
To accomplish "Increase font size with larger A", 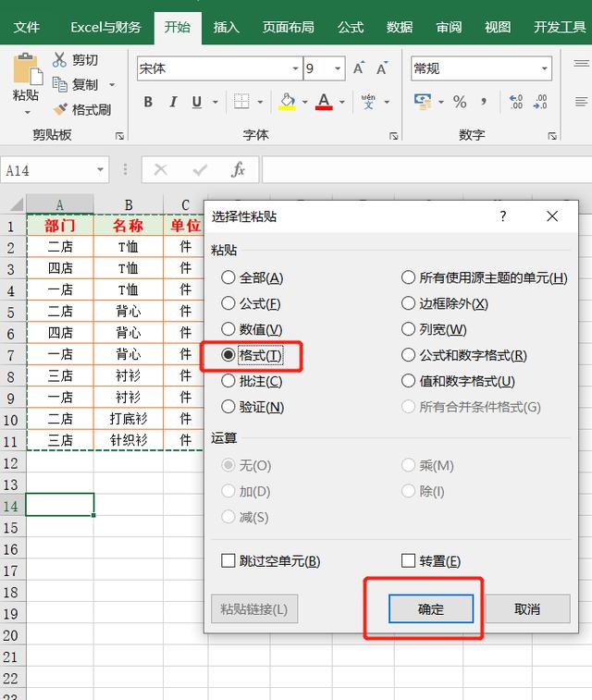I will tap(359, 68).
